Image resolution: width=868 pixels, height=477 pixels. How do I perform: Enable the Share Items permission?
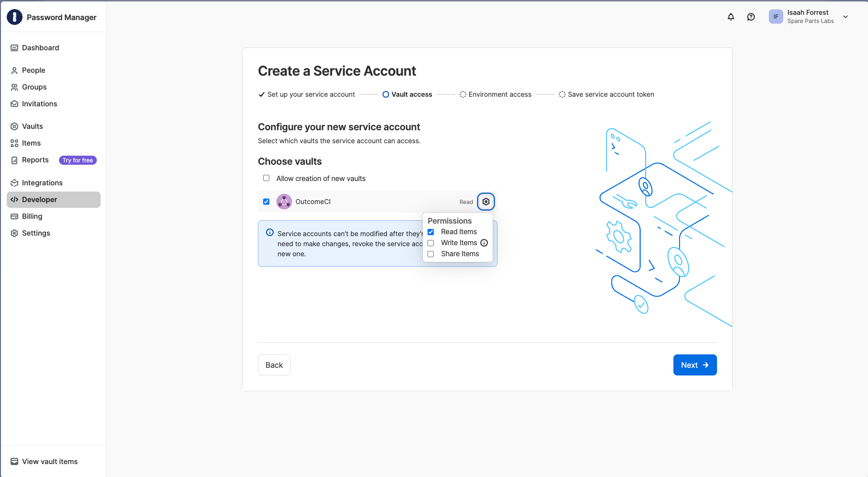(x=430, y=254)
